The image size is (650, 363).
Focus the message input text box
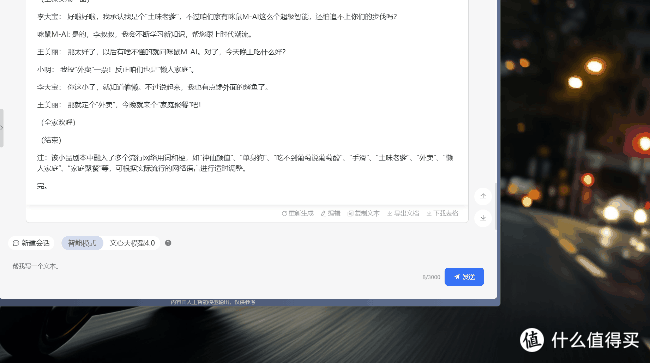(216, 266)
